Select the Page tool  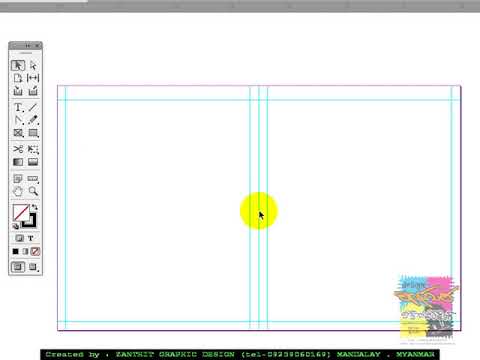18,78
